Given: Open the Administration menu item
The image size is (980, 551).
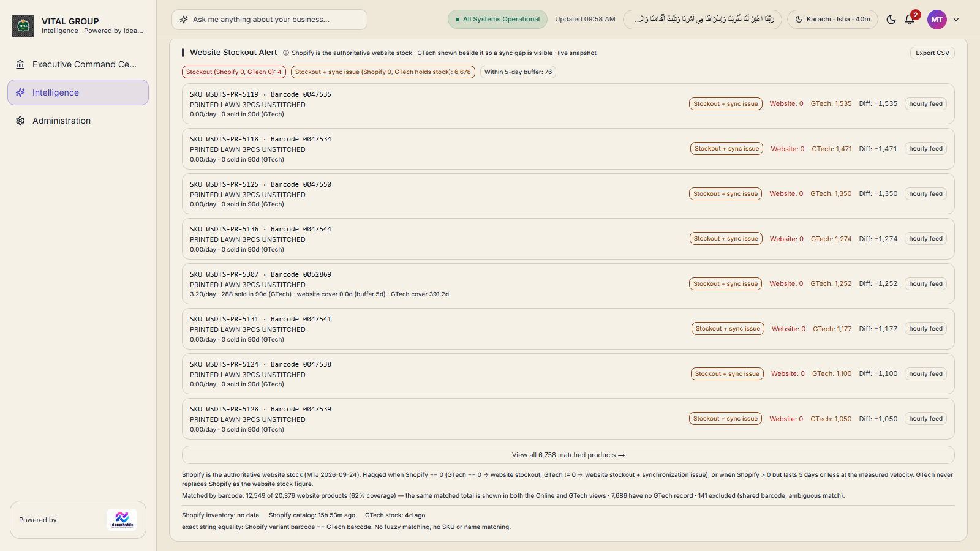Looking at the screenshot, I should pyautogui.click(x=78, y=121).
